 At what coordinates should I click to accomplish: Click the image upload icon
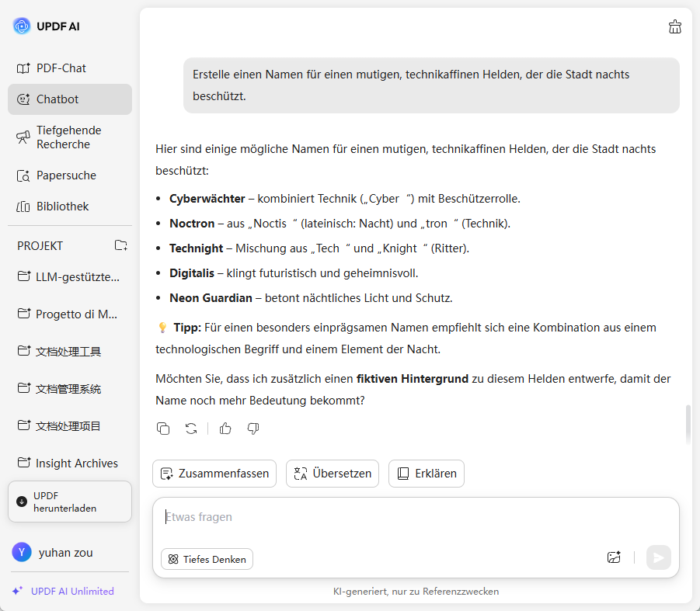point(614,557)
